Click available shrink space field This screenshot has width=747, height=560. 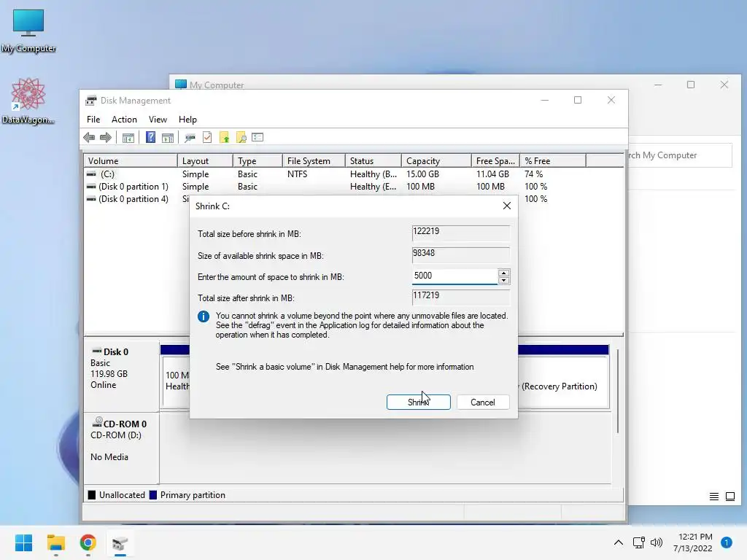point(461,254)
